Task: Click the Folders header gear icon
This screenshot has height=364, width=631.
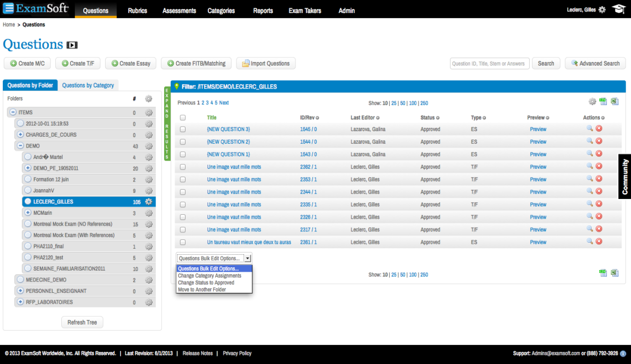Action: pyautogui.click(x=148, y=98)
